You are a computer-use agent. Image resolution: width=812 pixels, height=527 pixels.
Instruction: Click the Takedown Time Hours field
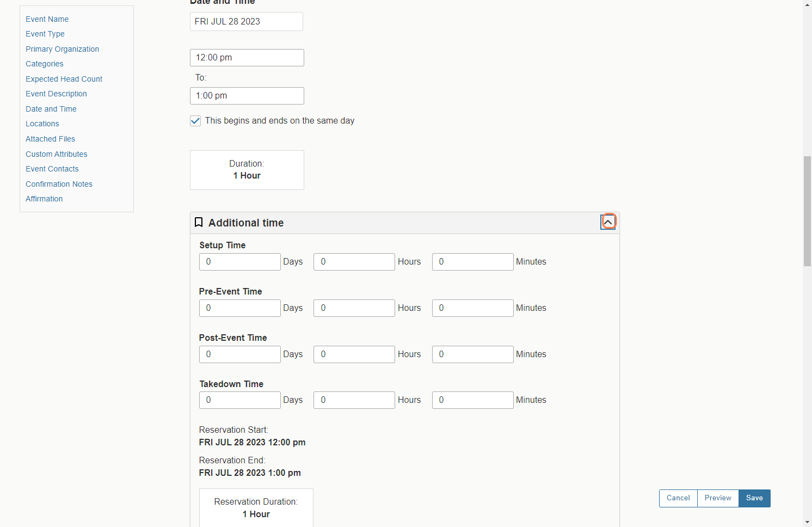tap(354, 400)
